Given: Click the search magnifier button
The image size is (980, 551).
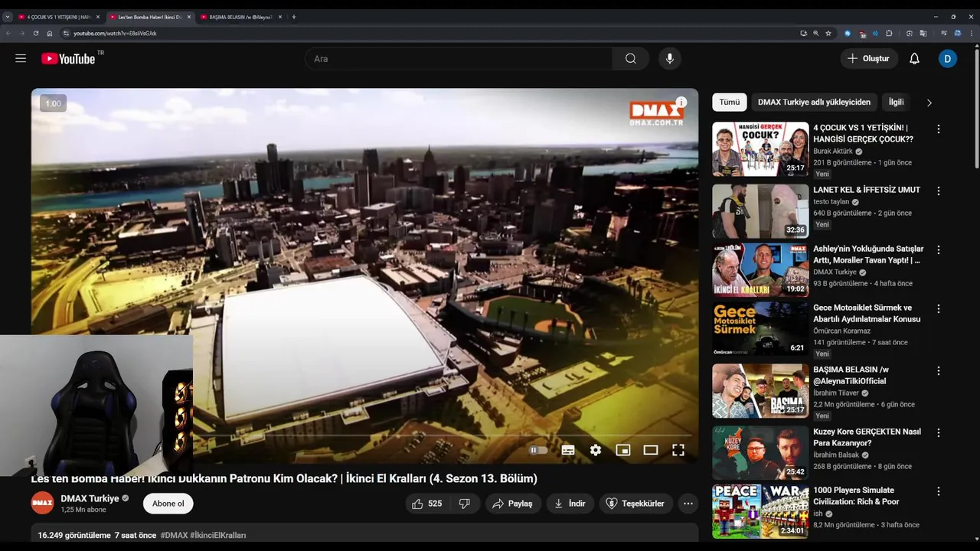Looking at the screenshot, I should (x=631, y=59).
